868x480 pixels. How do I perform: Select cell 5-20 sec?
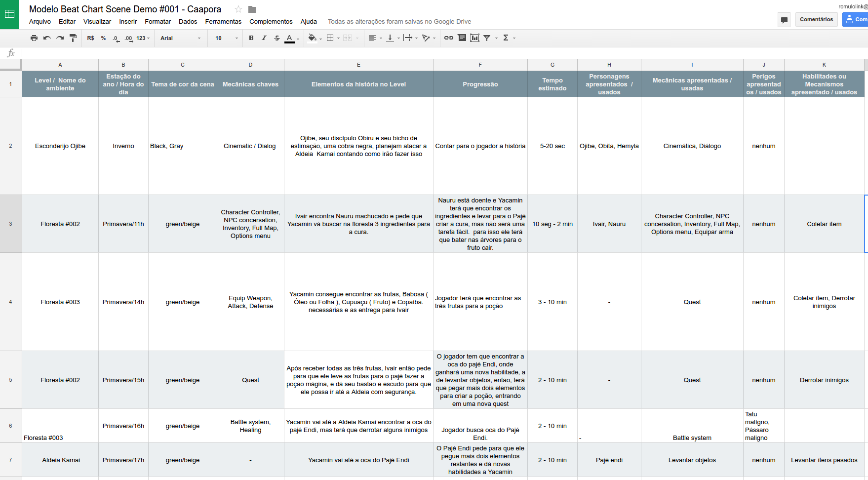click(x=552, y=146)
